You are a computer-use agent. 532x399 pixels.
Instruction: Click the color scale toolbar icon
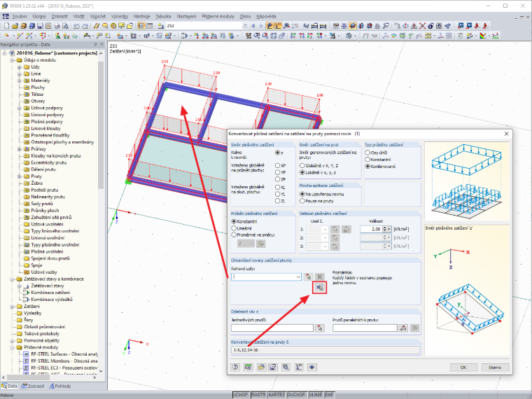[x=483, y=36]
